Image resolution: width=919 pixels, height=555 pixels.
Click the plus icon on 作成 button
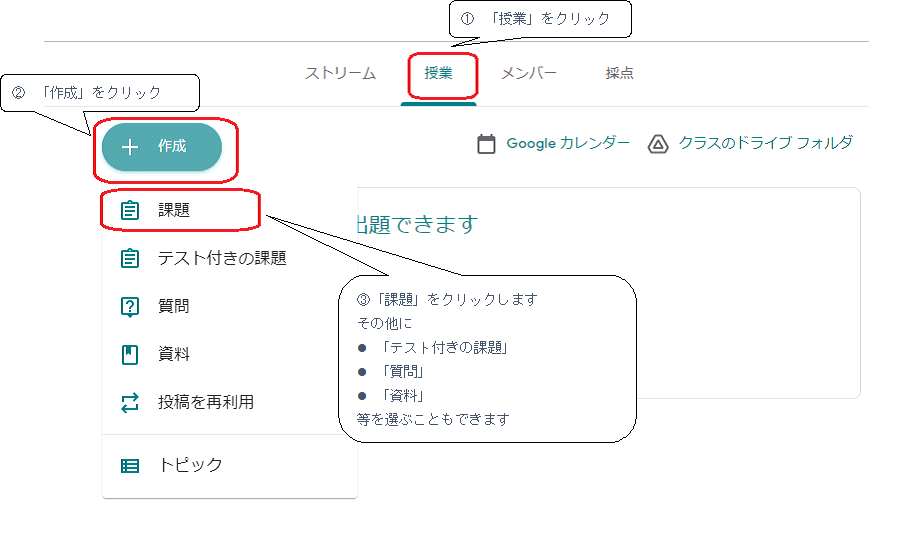click(130, 147)
